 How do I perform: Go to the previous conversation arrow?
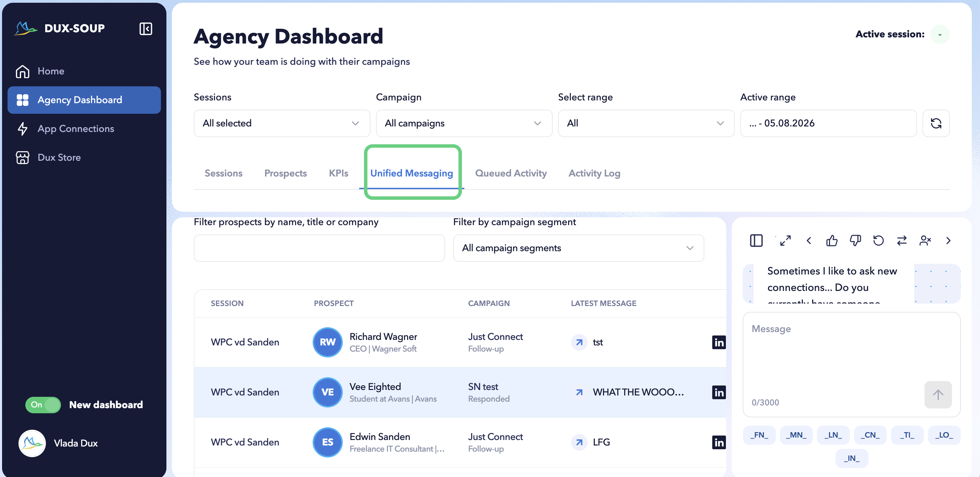click(x=809, y=241)
